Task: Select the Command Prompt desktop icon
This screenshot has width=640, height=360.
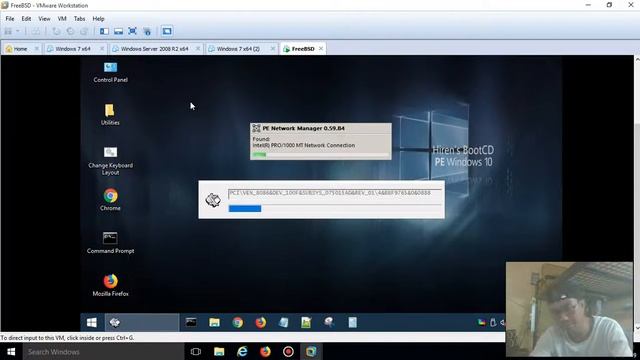Action: point(110,242)
